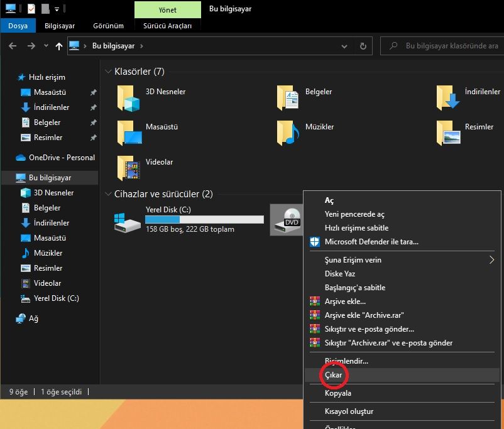
Task: Open pinned İndirilenler under Hızlı erişim
Action: pos(52,107)
